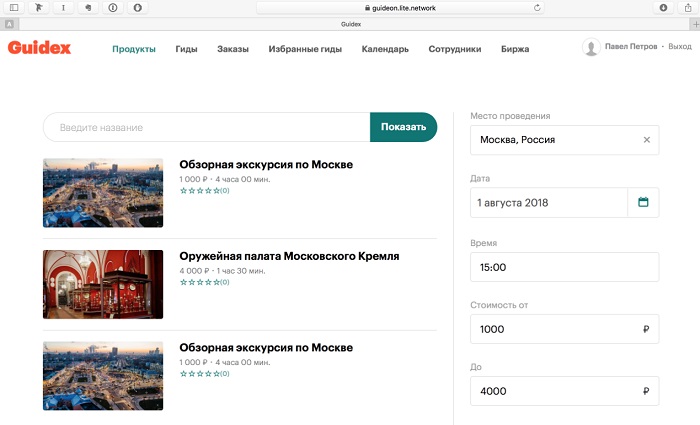Reload the page in Safari

tap(538, 8)
